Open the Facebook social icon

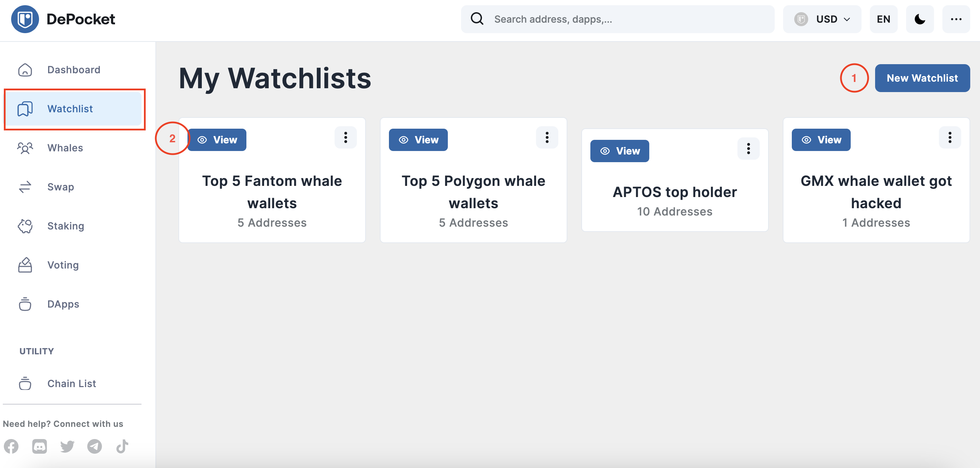(x=12, y=446)
